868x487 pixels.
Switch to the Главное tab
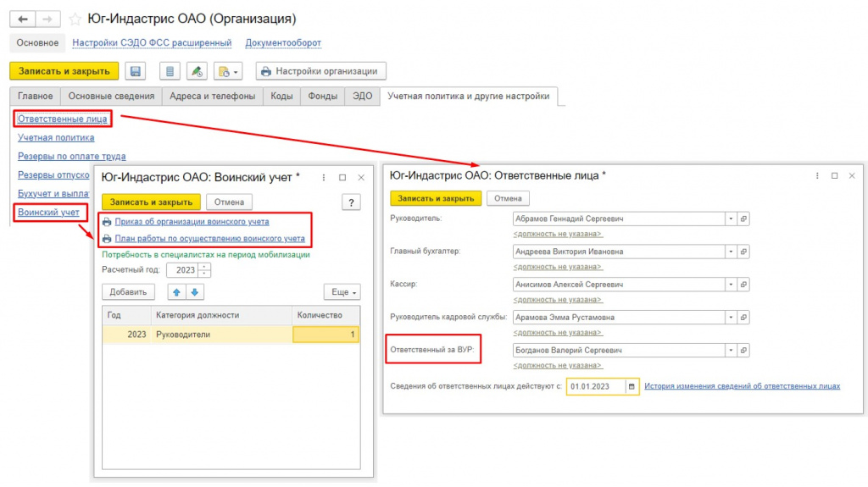[36, 96]
